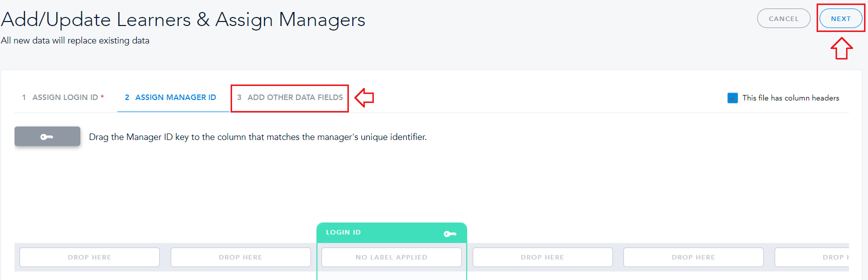The height and width of the screenshot is (280, 868).
Task: Click the gray Manager ID key button
Action: pos(47,136)
